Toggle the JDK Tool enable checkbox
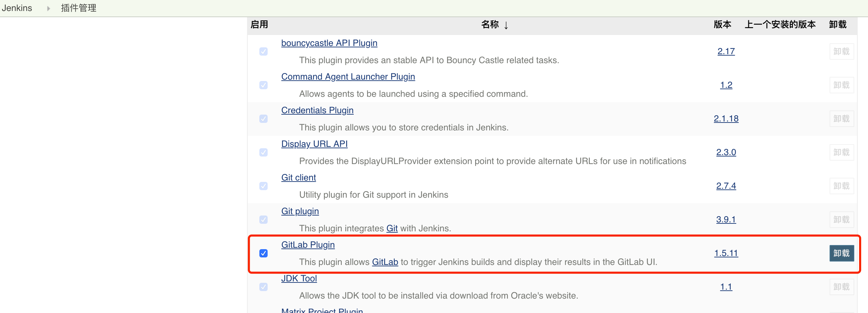 point(263,287)
